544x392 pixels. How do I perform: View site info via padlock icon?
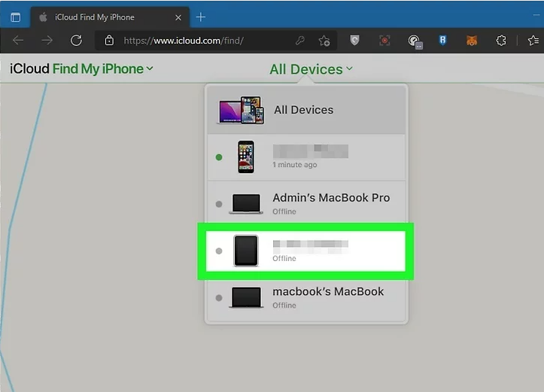109,41
